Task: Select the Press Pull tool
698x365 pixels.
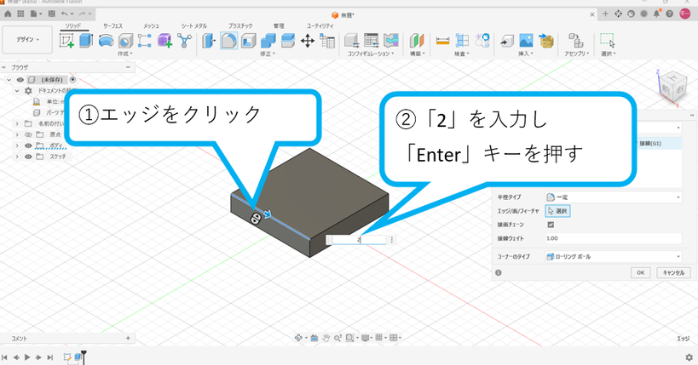Action: (208, 41)
